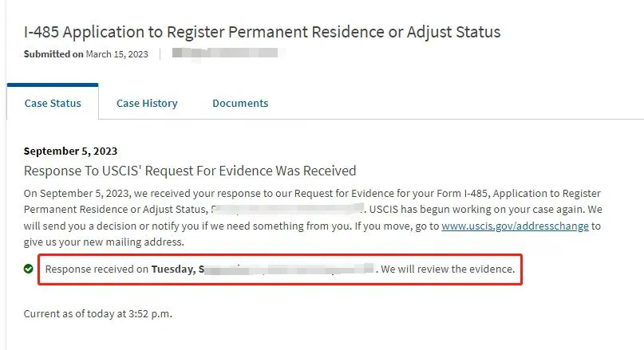The width and height of the screenshot is (644, 350).
Task: Click 'Current as of today at 3:52 p.m.'
Action: [x=97, y=314]
